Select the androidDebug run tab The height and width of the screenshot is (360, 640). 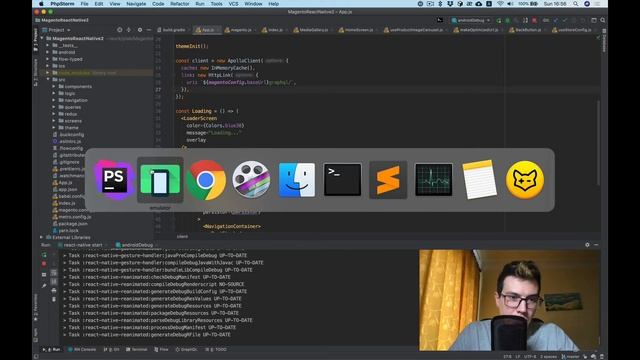[x=136, y=245]
